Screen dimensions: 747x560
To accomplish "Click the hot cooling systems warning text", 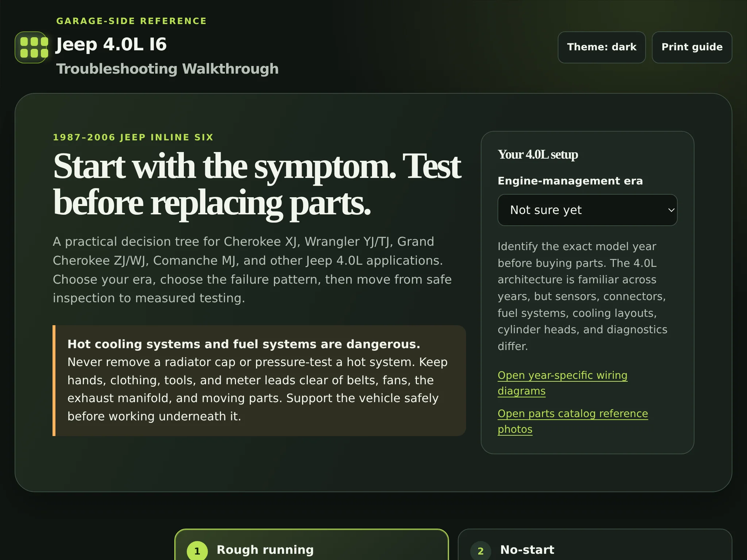I will [x=259, y=381].
